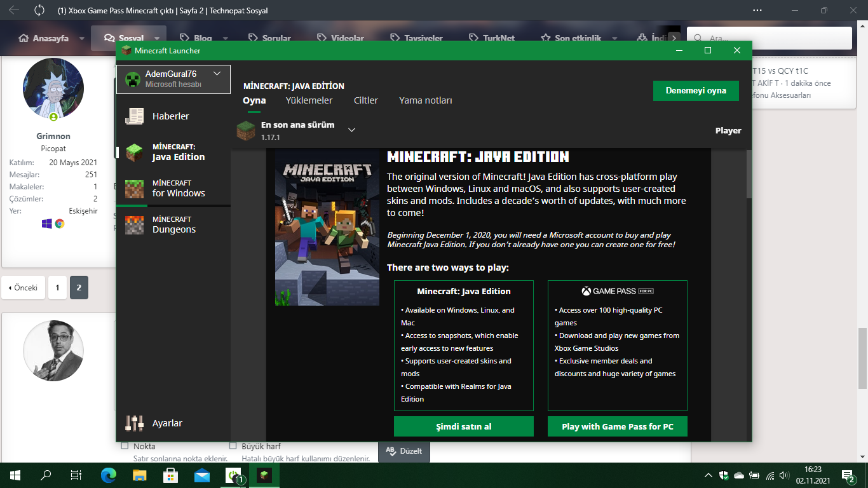The width and height of the screenshot is (868, 488).
Task: Enable the Nokta checkbox
Action: [125, 446]
